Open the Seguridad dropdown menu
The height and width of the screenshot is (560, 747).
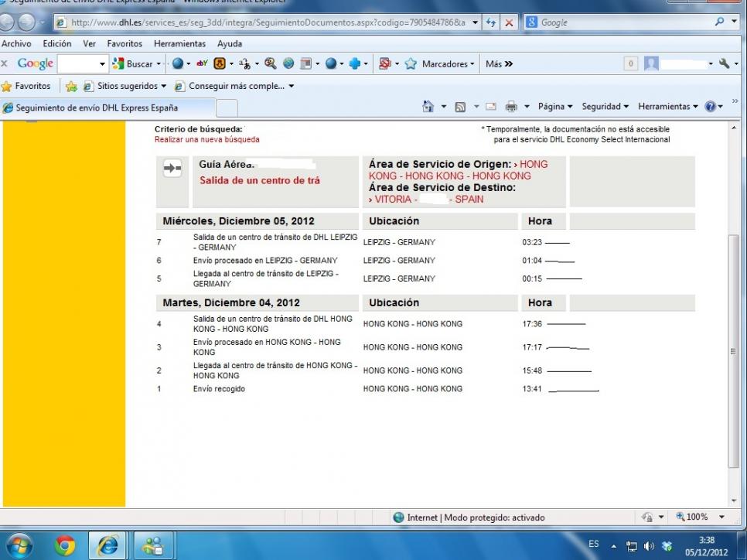point(605,107)
